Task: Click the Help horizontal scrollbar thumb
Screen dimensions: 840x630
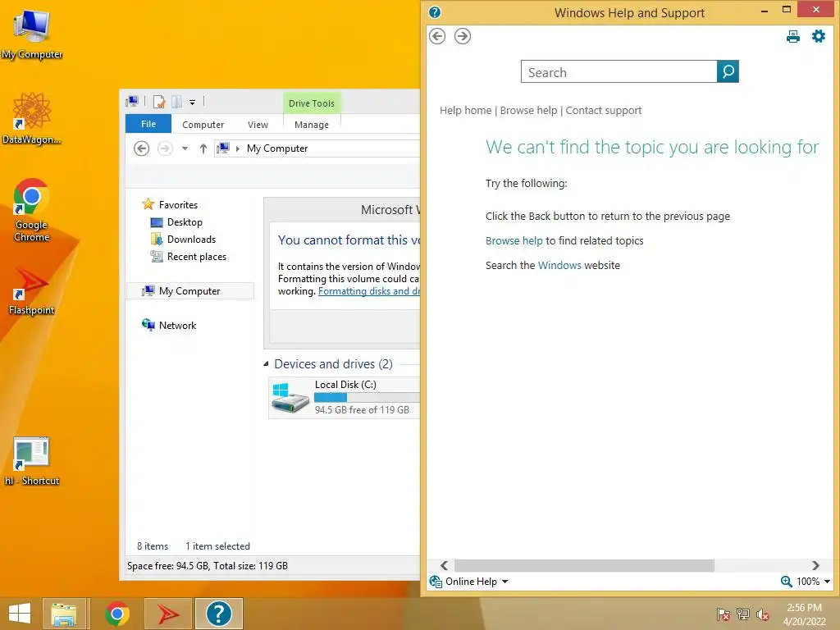Action: [x=584, y=565]
